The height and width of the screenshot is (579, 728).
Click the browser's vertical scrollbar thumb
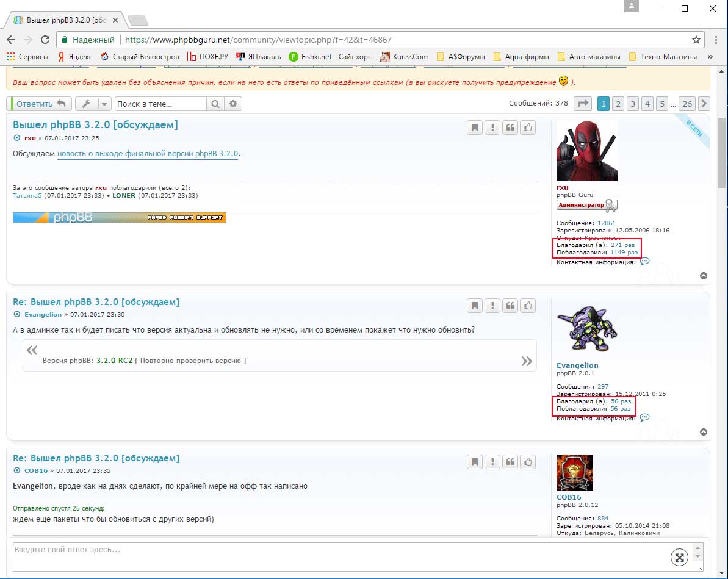point(722,153)
